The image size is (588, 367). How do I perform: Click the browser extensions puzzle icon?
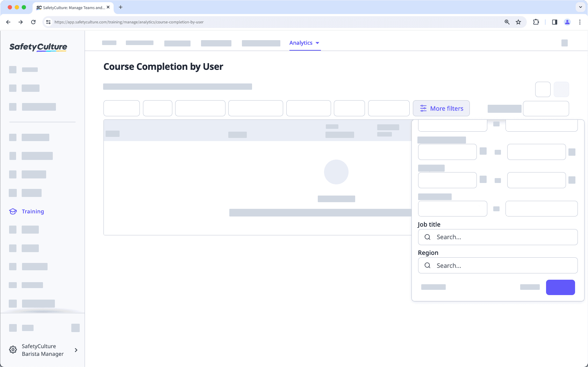[x=536, y=22]
